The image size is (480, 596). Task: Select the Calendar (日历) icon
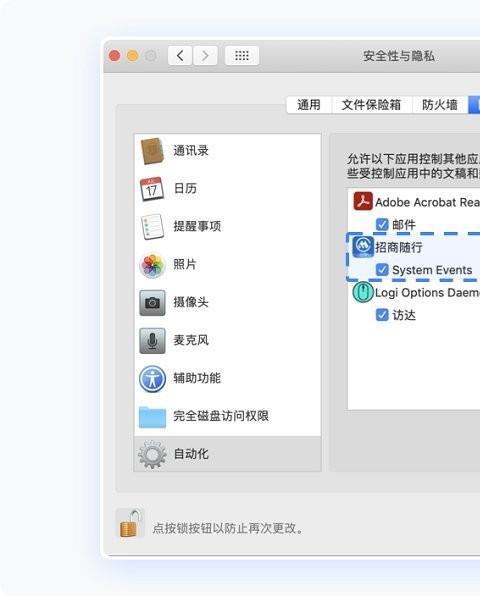pyautogui.click(x=152, y=189)
